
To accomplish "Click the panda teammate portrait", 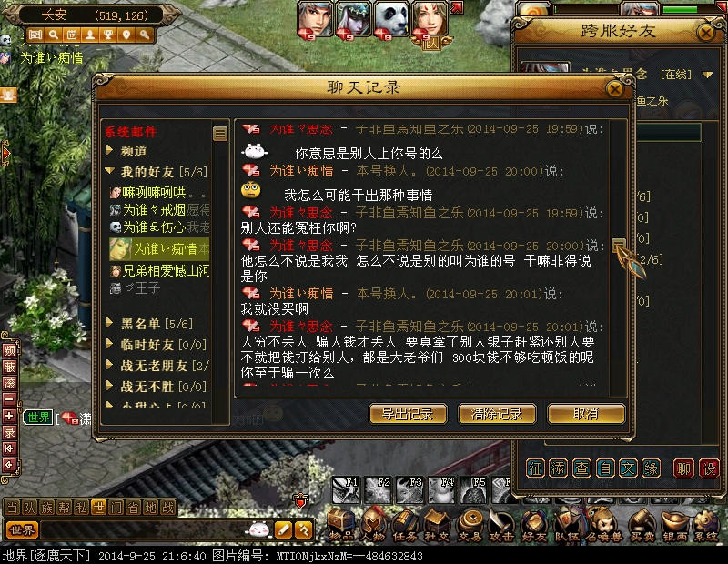I will [391, 19].
